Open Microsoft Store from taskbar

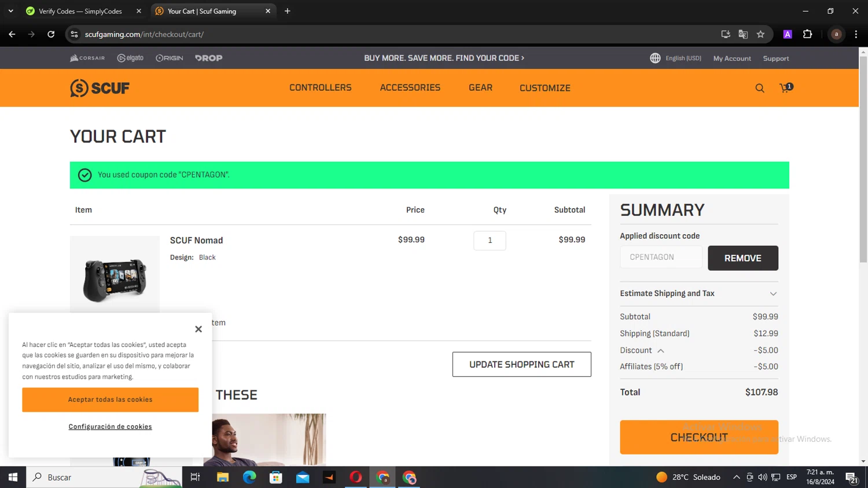click(x=276, y=477)
